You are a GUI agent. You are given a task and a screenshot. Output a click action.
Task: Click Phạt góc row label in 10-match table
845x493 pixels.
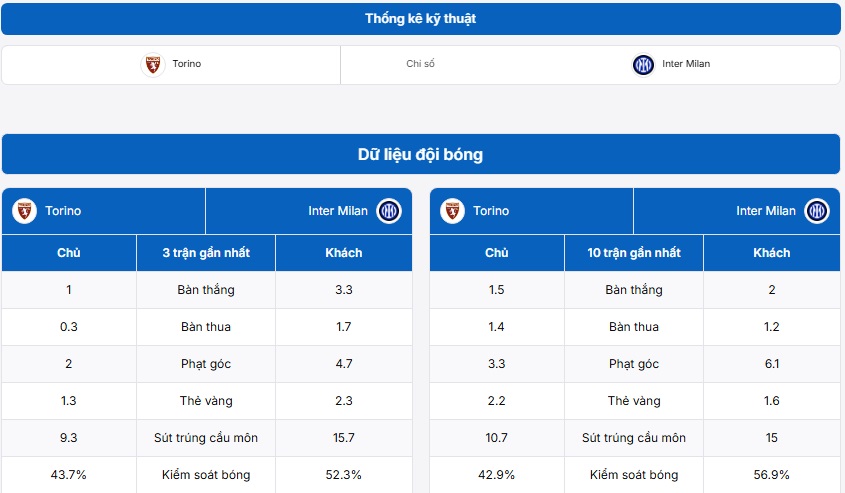(x=634, y=364)
